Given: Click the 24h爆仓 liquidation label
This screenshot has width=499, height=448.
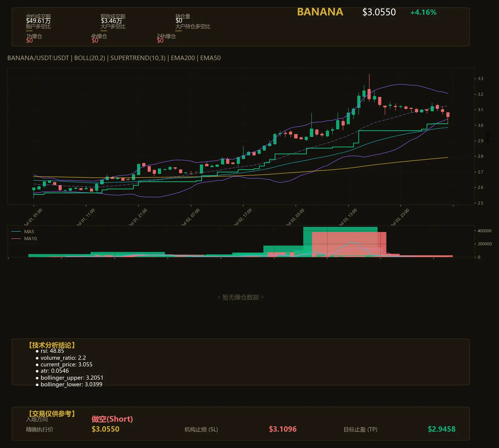Looking at the screenshot, I should click(166, 36).
